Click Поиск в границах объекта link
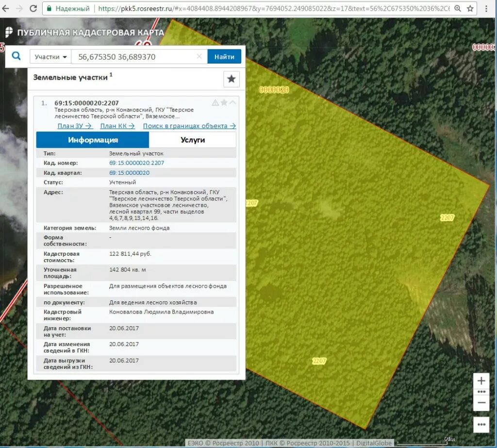The image size is (497, 448). [x=189, y=126]
